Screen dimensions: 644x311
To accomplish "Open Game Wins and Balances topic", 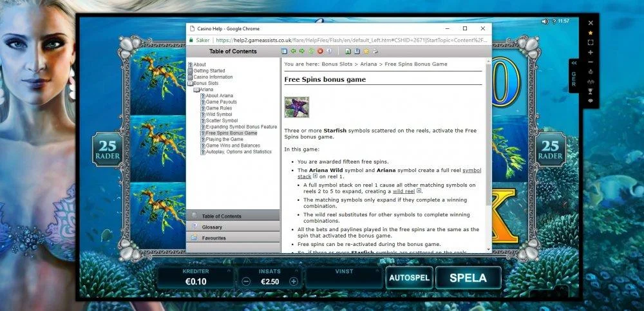I will click(233, 146).
